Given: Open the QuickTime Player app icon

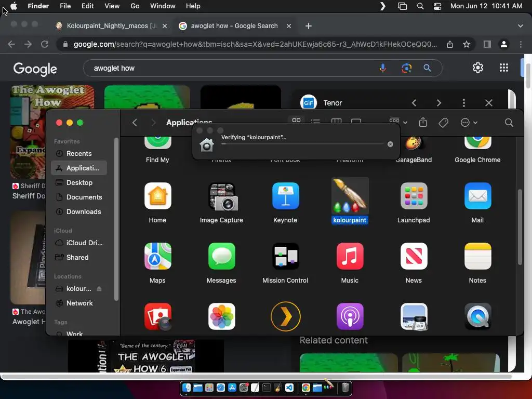Looking at the screenshot, I should tap(477, 316).
